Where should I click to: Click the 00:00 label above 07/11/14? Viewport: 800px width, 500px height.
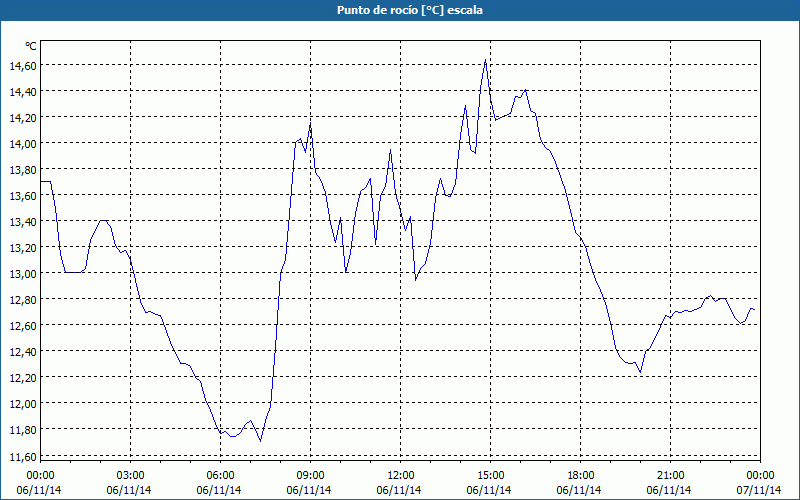click(760, 476)
